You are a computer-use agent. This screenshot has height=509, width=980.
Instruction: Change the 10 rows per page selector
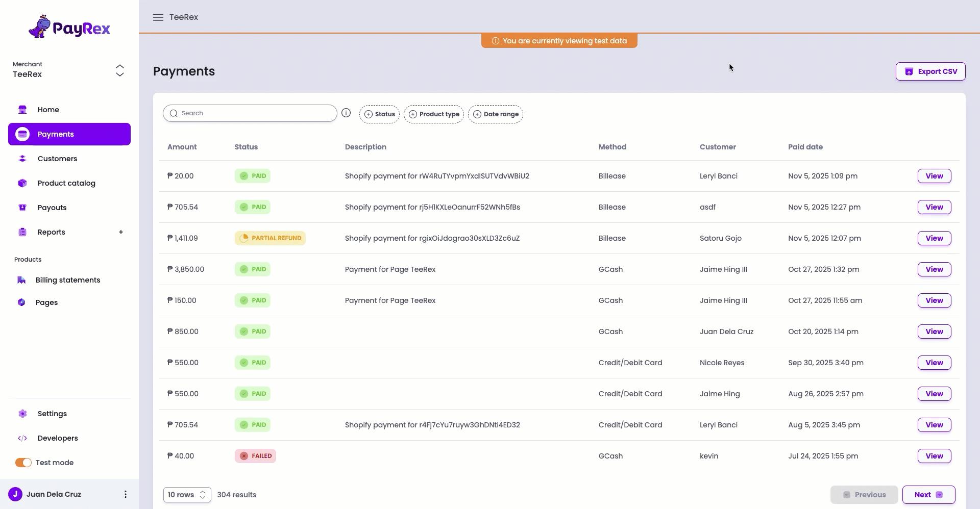(x=186, y=495)
